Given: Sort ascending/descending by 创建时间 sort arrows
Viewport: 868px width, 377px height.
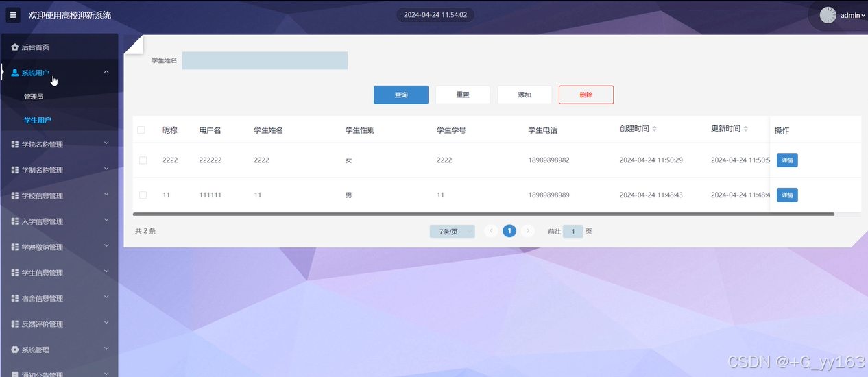Looking at the screenshot, I should coord(654,129).
